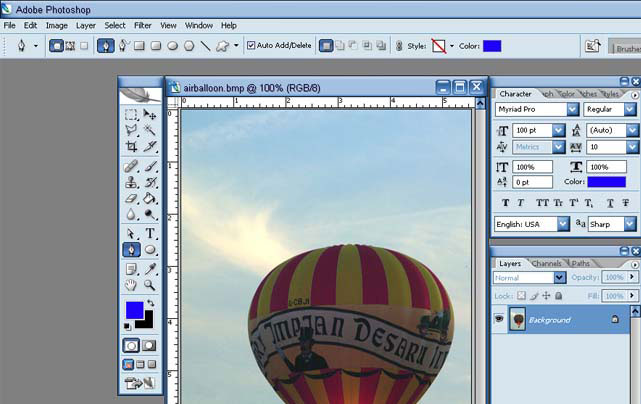Open the Layer menu
This screenshot has width=641, height=404.
click(86, 25)
